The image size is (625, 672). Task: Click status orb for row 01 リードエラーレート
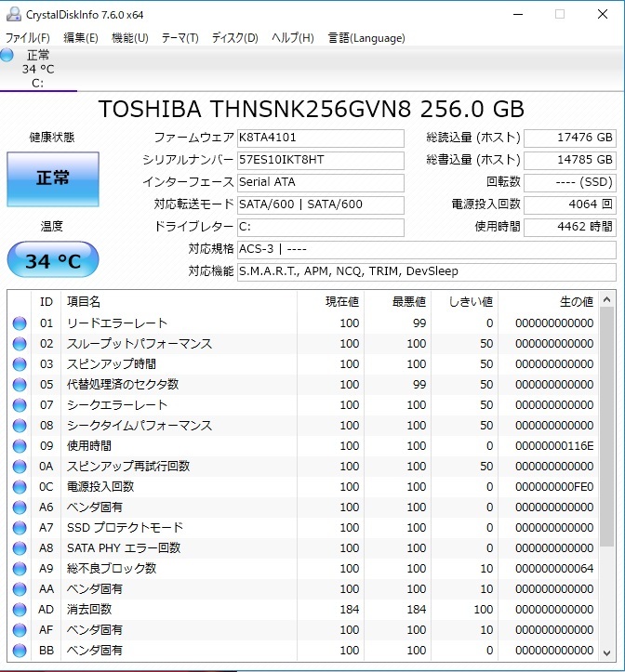[x=20, y=323]
